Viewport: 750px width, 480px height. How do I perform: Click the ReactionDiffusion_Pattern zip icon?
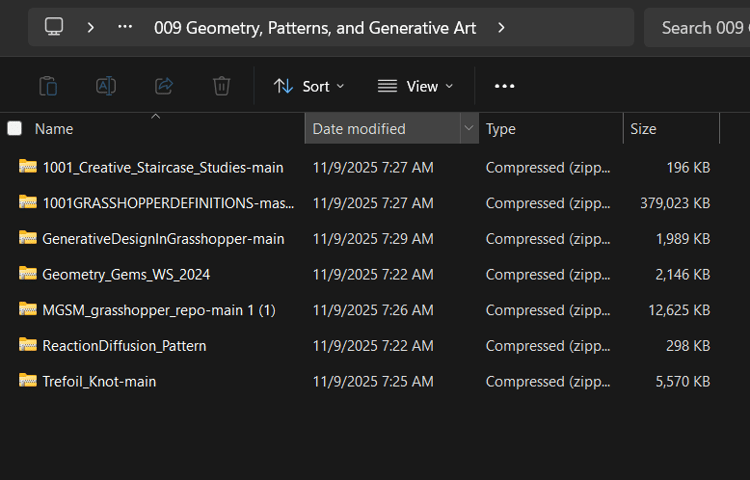tap(28, 345)
